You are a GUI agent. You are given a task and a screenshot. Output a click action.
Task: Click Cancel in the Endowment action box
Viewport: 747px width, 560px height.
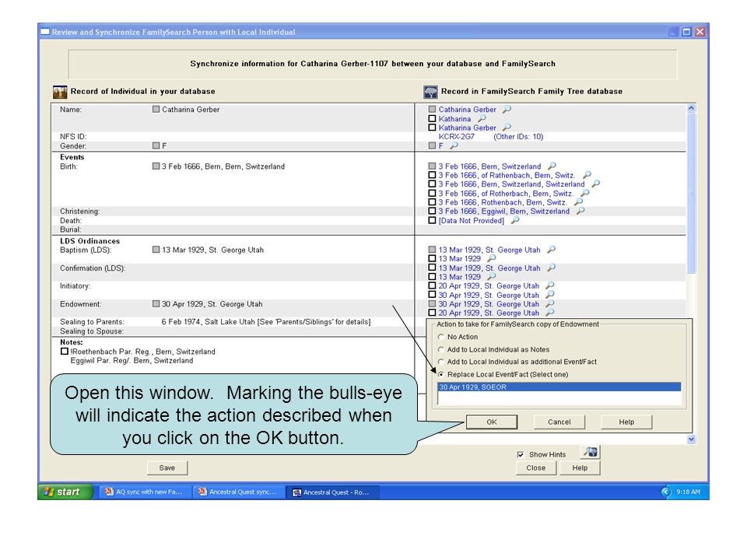click(x=559, y=422)
